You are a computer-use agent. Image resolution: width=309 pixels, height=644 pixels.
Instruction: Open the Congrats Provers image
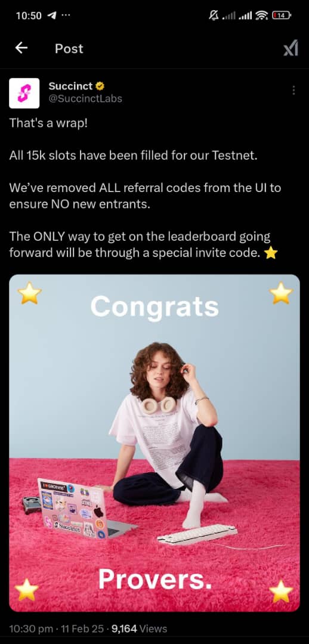point(154,443)
